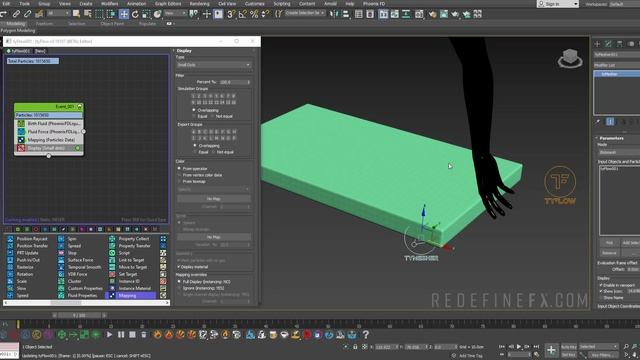Select the Move transform tool in toolbar

[124, 14]
